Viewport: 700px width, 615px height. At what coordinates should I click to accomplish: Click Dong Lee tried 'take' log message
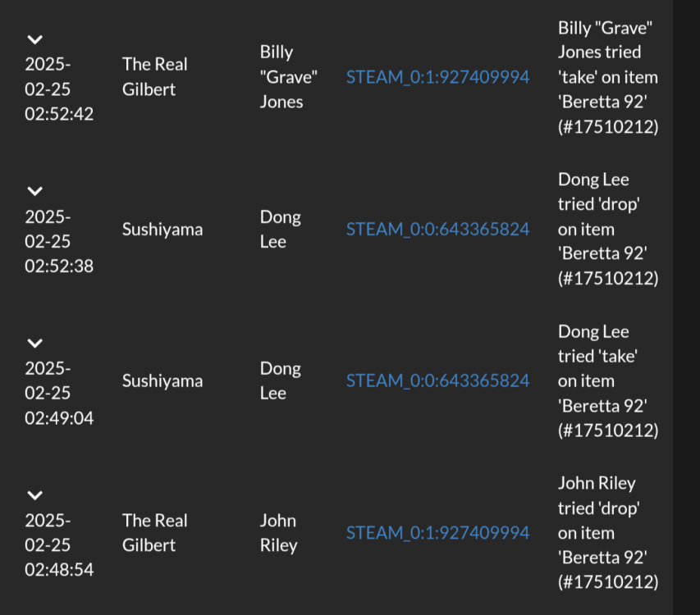click(608, 380)
